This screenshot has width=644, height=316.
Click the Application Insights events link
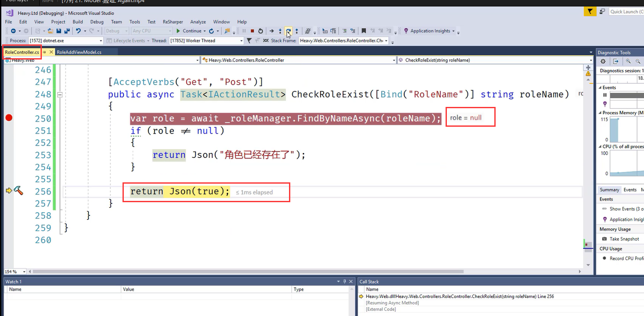627,219
